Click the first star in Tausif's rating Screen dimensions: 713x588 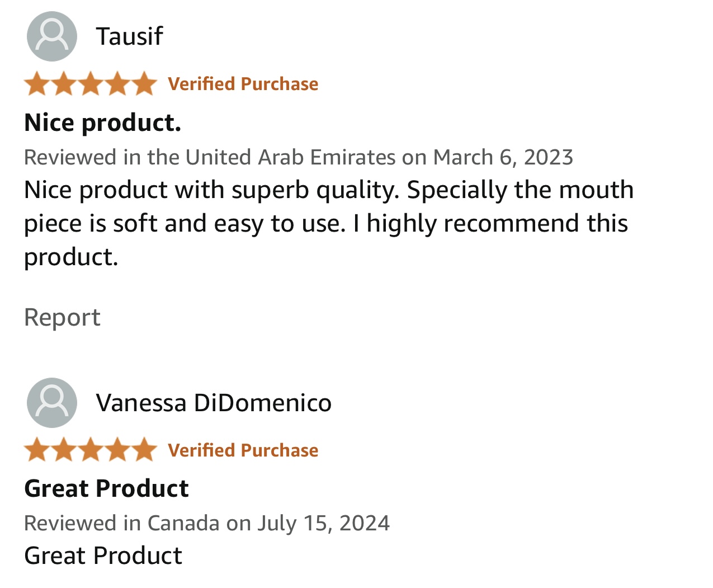pos(37,84)
